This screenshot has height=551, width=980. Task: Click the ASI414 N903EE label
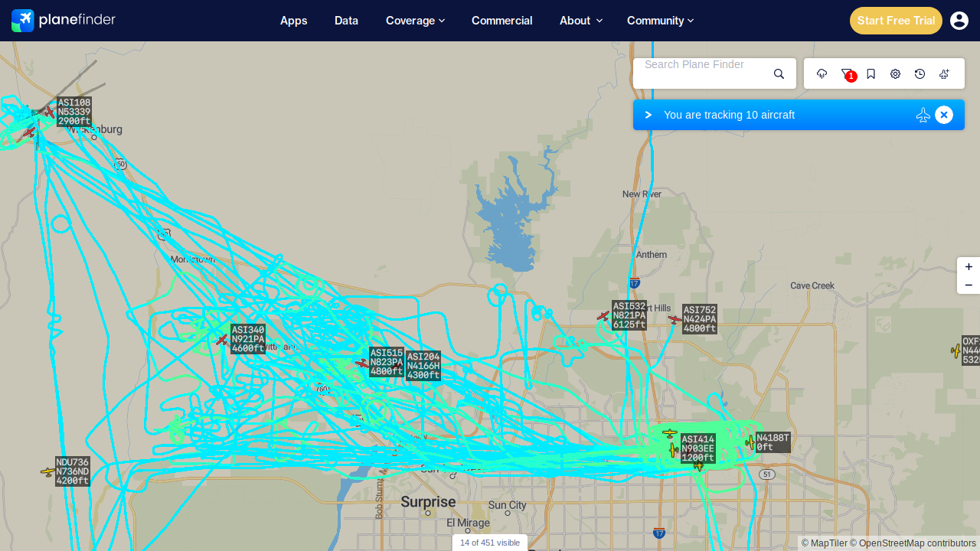(698, 448)
